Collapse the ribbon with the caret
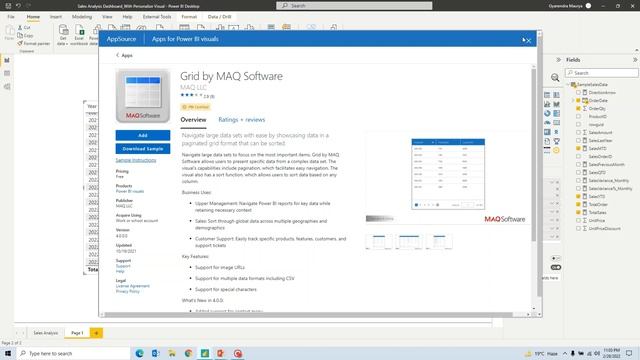The width and height of the screenshot is (640, 360). point(637,50)
